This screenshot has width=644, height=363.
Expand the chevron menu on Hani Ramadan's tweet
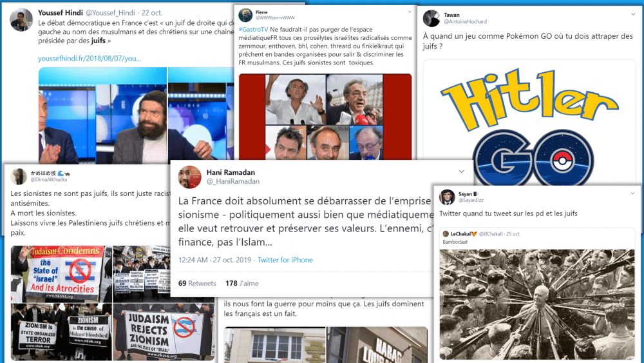coord(461,172)
